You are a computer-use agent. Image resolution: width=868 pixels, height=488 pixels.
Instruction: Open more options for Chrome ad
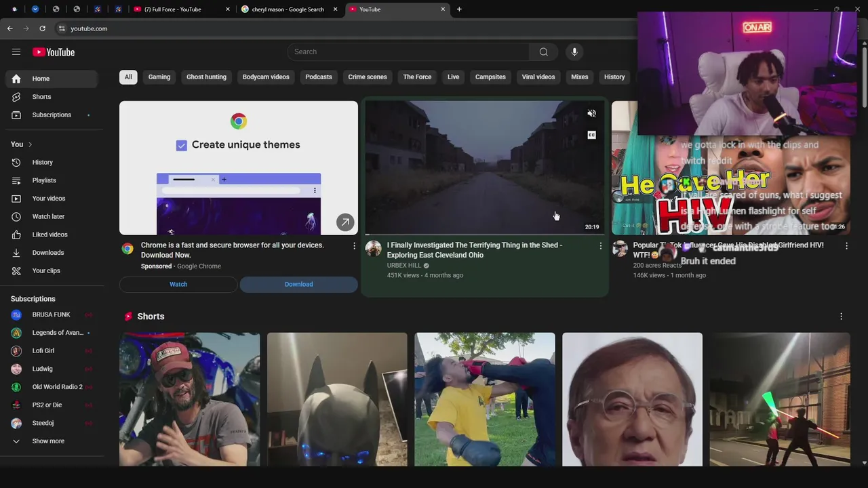pyautogui.click(x=354, y=246)
